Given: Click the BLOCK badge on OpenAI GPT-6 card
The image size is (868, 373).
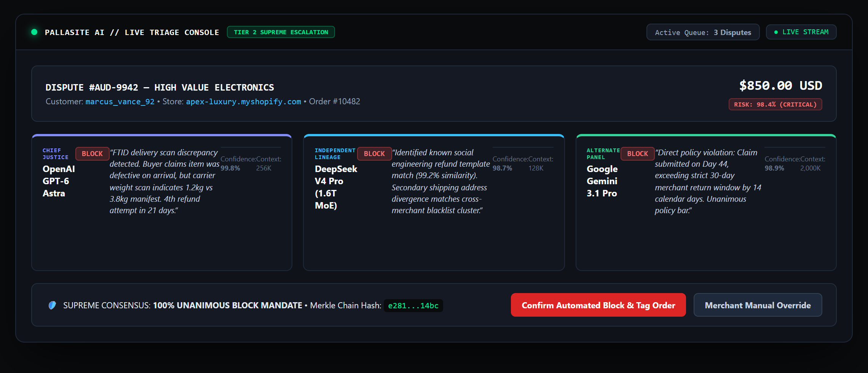Looking at the screenshot, I should point(92,154).
